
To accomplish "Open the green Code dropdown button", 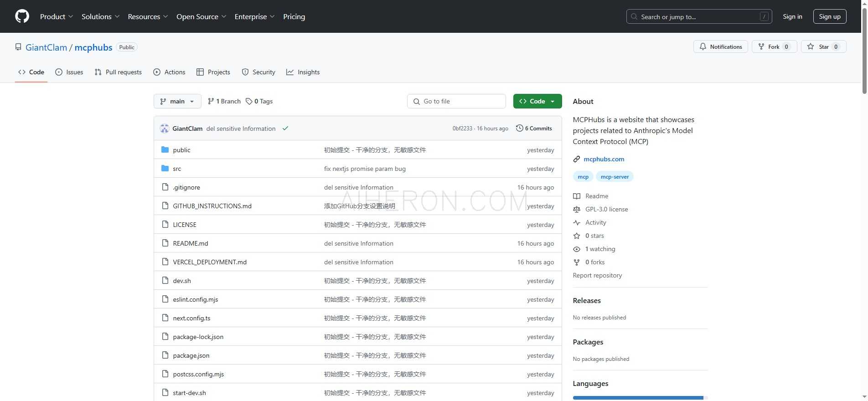I will point(537,101).
